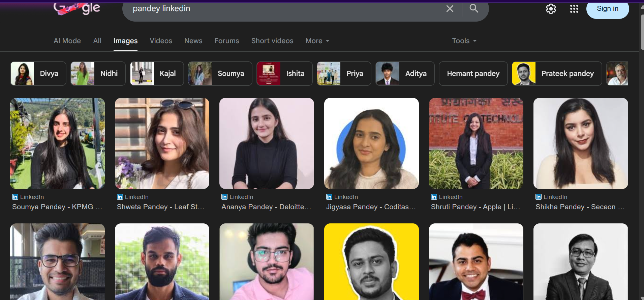
Task: Open Ananya Pandey - Deloitte result link
Action: pos(266,207)
